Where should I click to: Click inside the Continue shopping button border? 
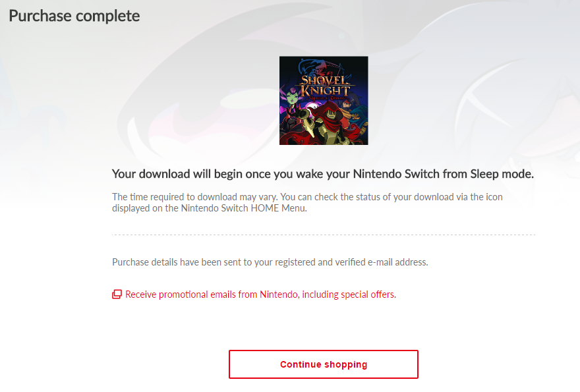[323, 364]
